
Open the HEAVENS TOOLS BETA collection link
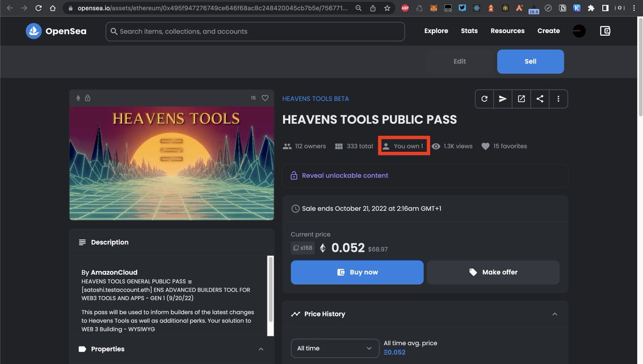(x=316, y=98)
